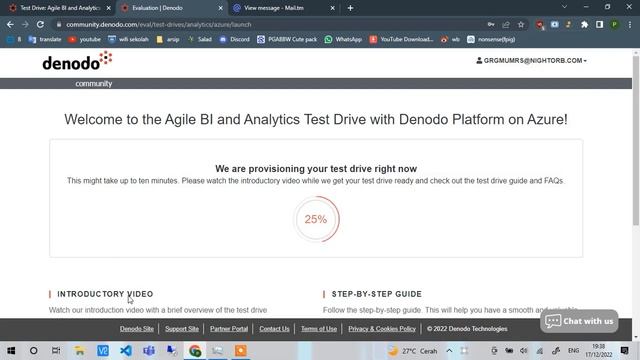Open the Chat with us widget
The image size is (640, 360).
point(579,321)
